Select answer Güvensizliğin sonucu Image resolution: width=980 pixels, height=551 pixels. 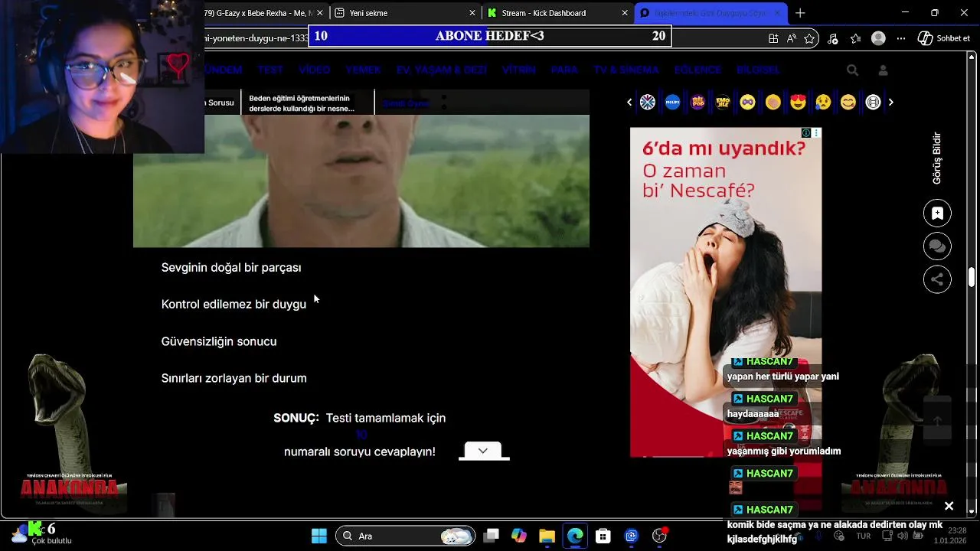(x=219, y=341)
